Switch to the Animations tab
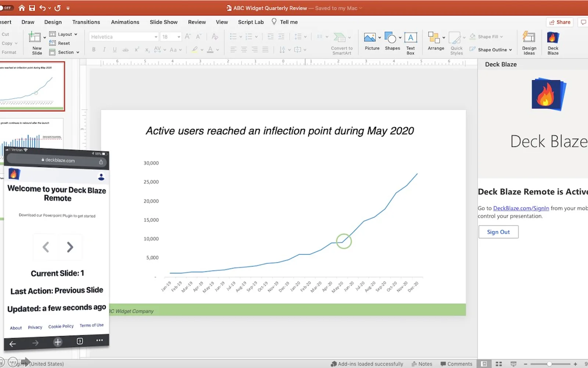Screen dimensions: 588x368 [125, 22]
